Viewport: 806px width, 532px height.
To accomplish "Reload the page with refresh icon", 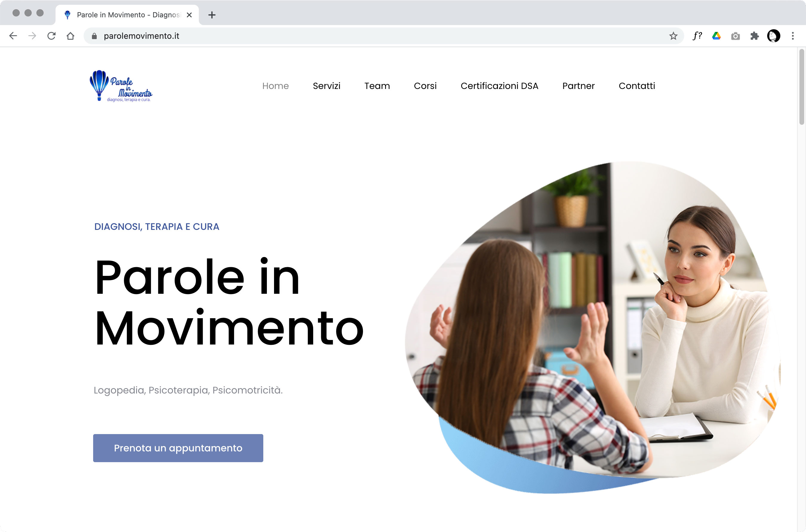I will pos(52,36).
